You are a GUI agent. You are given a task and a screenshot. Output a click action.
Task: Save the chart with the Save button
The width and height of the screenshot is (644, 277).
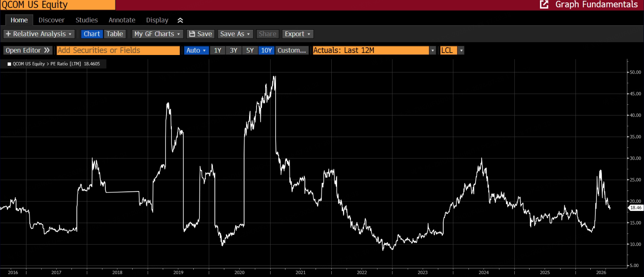coord(200,34)
